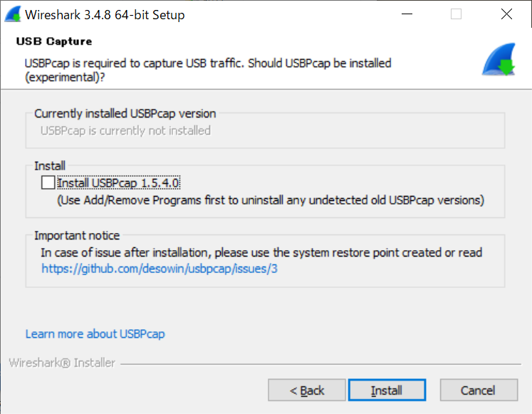
Task: Cancel the Wireshark setup
Action: [x=479, y=390]
